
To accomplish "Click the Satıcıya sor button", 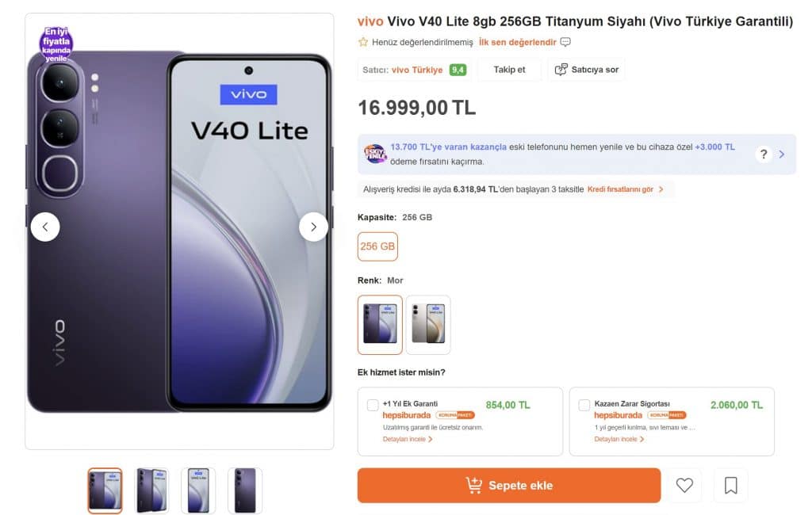I will (x=586, y=70).
